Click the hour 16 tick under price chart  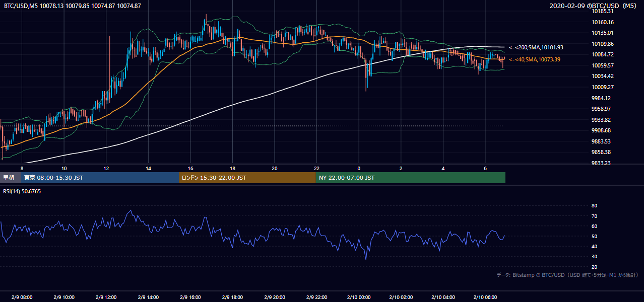click(x=190, y=168)
